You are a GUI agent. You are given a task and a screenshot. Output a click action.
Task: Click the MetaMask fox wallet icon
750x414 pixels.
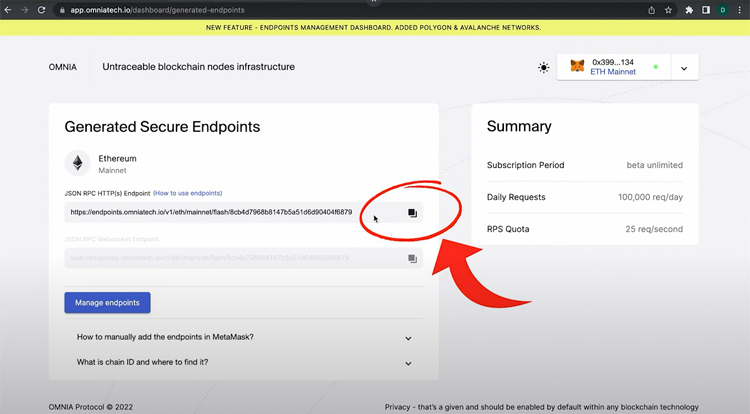coord(577,66)
